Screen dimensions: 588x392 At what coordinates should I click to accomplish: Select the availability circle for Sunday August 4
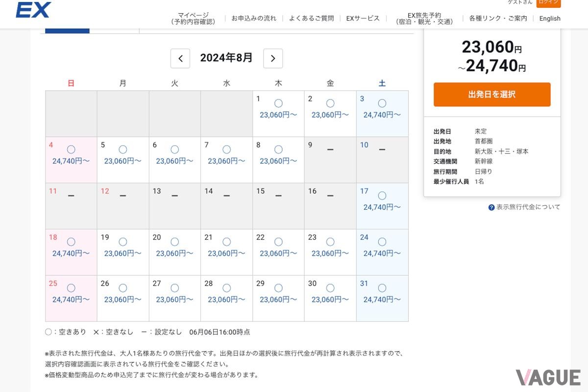71,149
